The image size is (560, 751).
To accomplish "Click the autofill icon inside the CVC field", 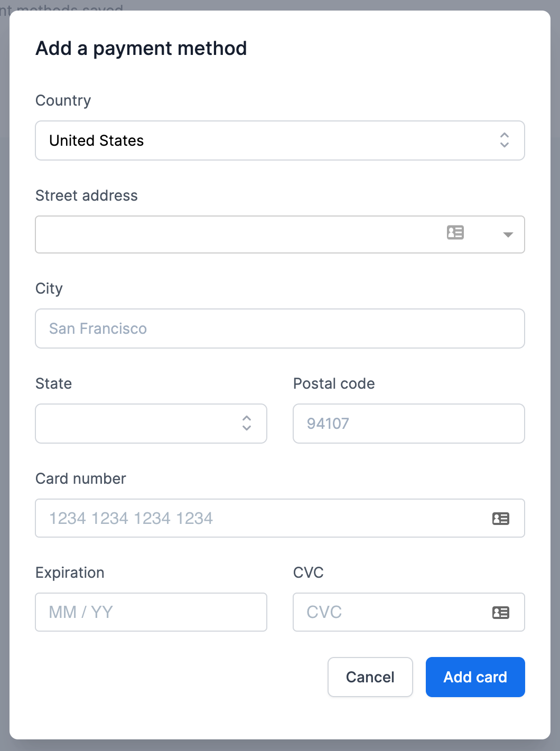I will (x=501, y=613).
